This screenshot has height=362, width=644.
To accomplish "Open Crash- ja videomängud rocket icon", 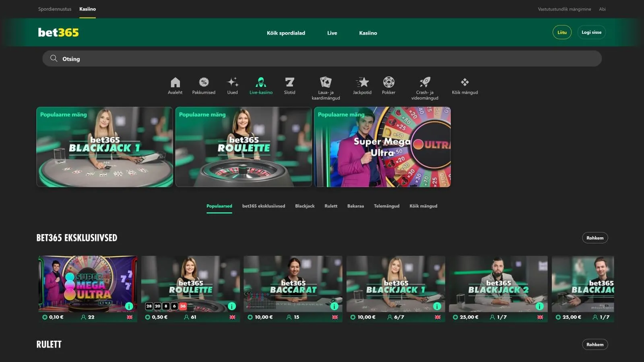I will (425, 82).
